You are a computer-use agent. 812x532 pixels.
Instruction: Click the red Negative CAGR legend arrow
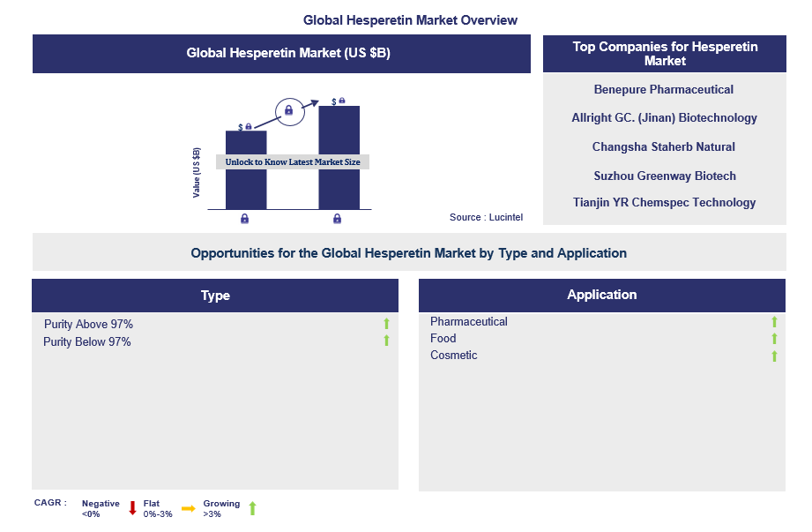pos(132,508)
